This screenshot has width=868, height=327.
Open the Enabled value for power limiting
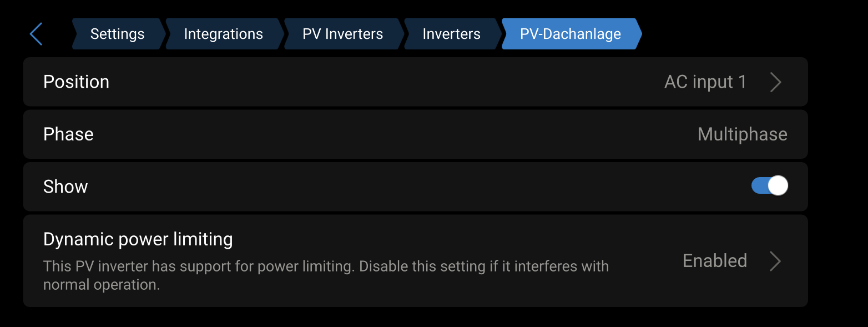pyautogui.click(x=714, y=261)
